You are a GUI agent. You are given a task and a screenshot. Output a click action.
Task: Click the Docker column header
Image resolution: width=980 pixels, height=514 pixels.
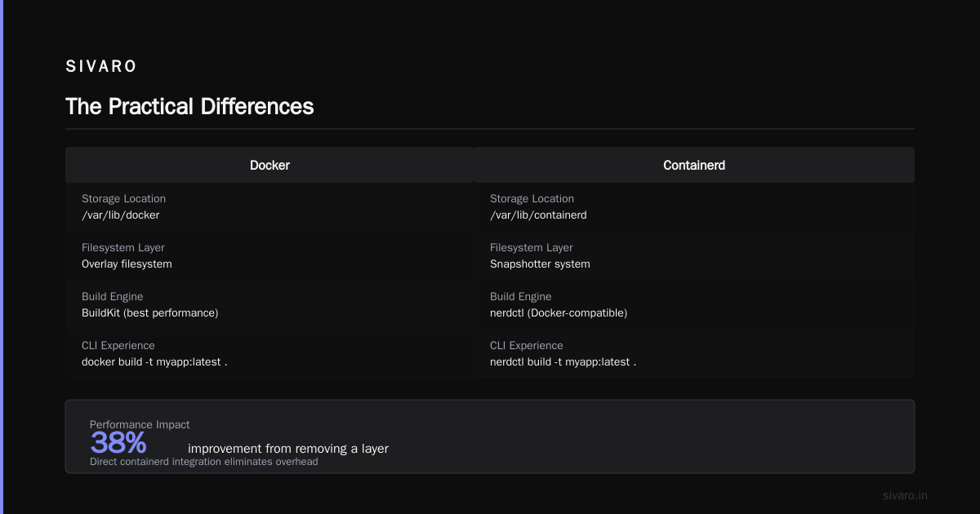coord(269,165)
